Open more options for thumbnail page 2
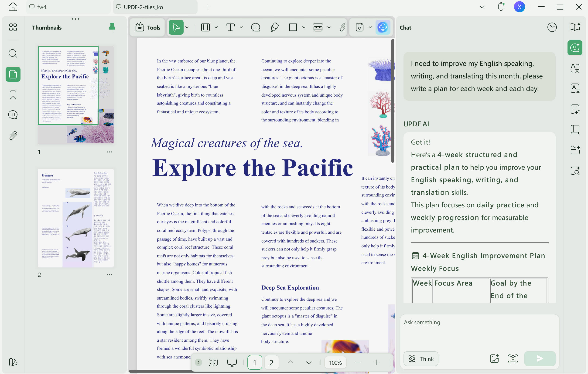588x374 pixels. pyautogui.click(x=109, y=275)
